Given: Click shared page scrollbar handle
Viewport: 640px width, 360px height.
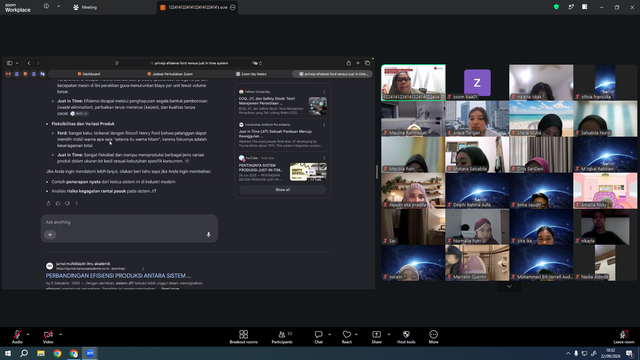Looking at the screenshot, I should (x=376, y=172).
